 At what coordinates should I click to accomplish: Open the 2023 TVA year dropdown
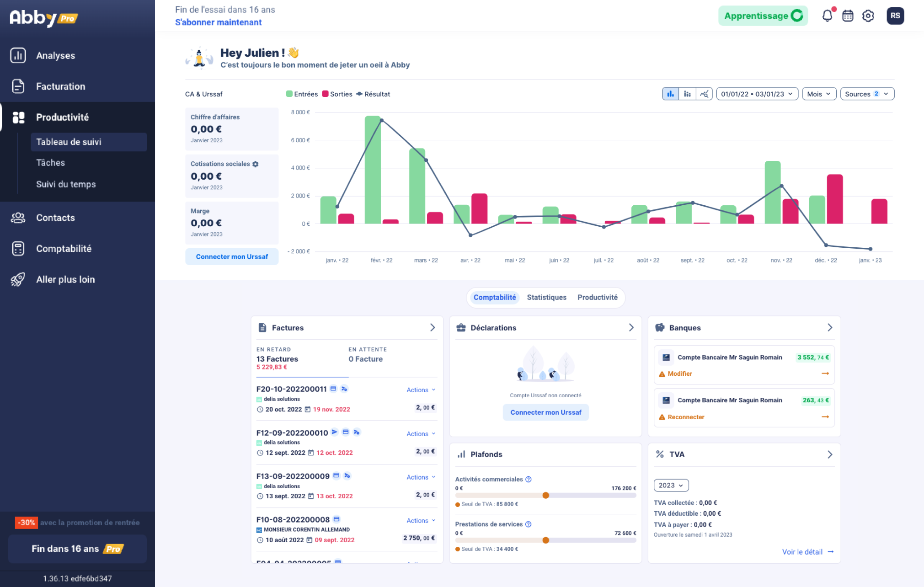(x=671, y=485)
